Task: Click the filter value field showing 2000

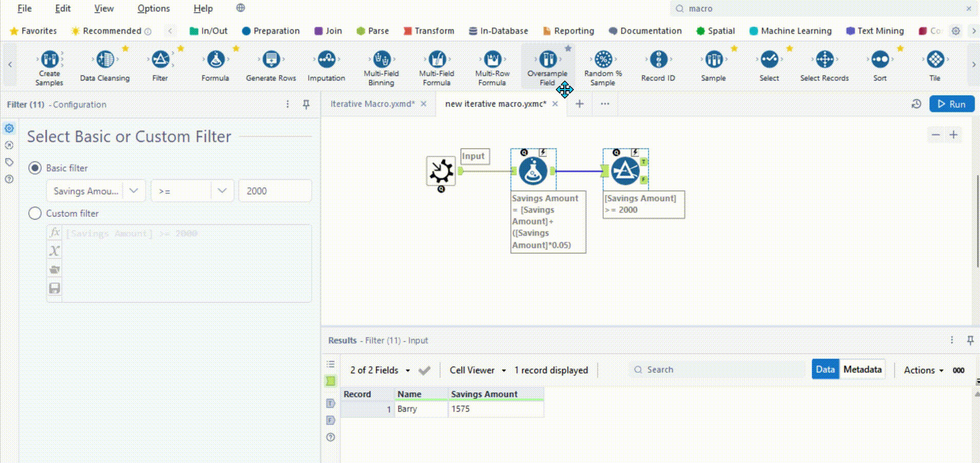Action: click(x=275, y=191)
